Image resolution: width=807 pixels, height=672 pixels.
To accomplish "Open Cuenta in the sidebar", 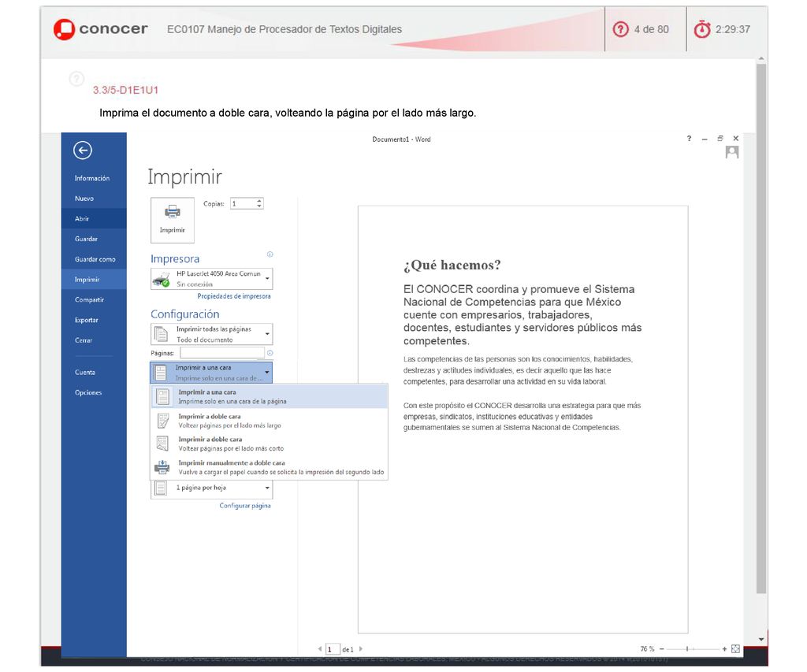I will (94, 372).
